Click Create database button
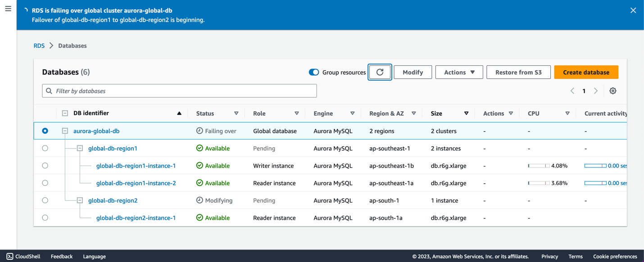 585,72
